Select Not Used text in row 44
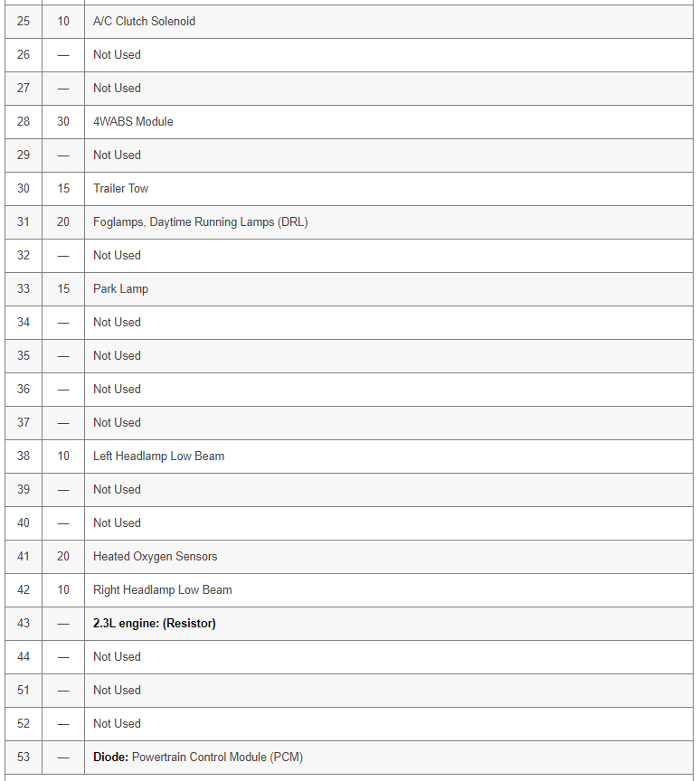The width and height of the screenshot is (700, 781). pos(117,657)
